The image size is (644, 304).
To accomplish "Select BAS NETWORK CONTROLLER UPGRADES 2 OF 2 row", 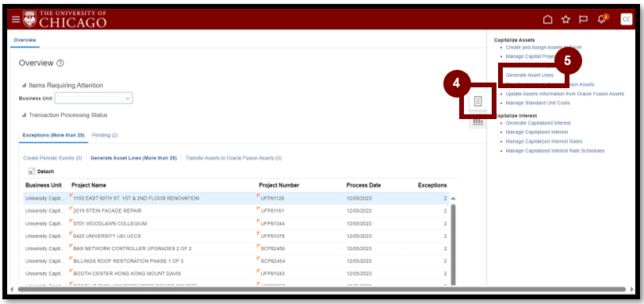I will tap(236, 248).
